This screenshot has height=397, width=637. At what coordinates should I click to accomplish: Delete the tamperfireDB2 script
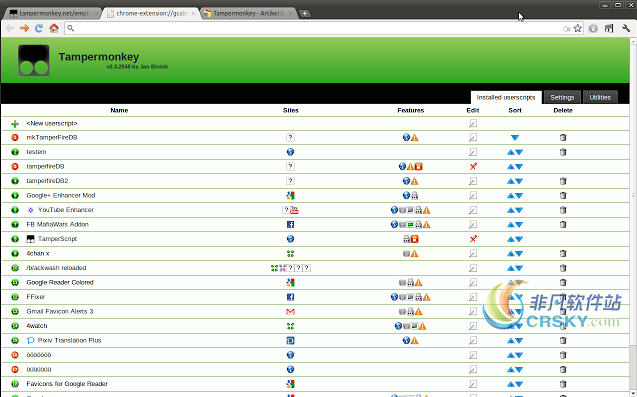(x=563, y=181)
